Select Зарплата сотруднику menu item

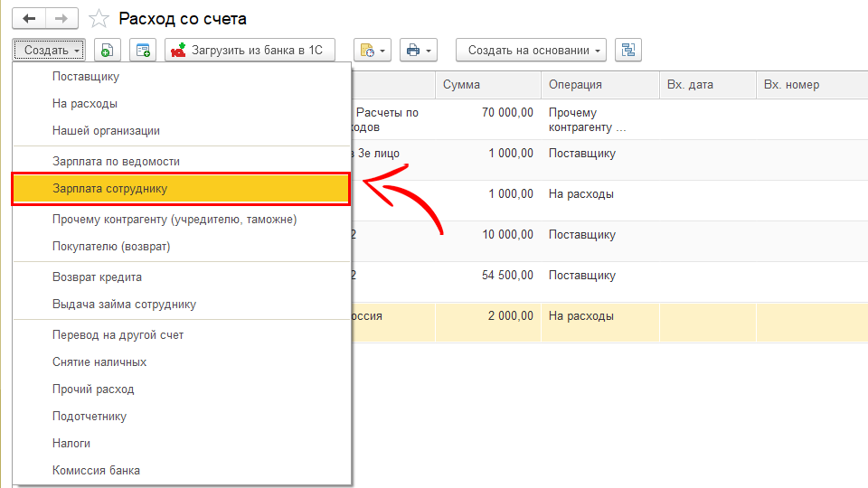[181, 189]
